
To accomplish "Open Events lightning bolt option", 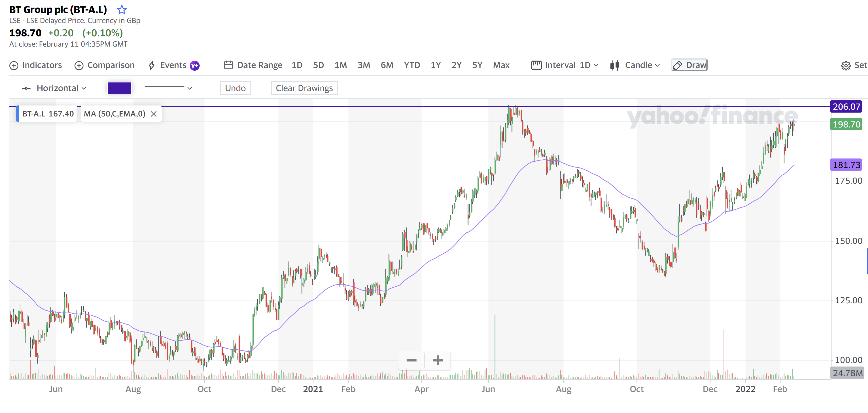I will click(x=152, y=65).
